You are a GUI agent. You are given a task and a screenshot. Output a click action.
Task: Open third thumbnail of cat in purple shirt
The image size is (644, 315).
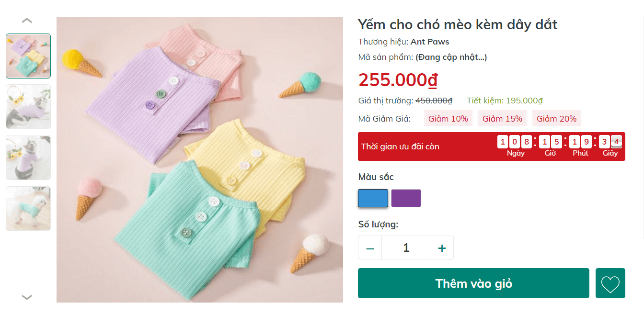28,157
